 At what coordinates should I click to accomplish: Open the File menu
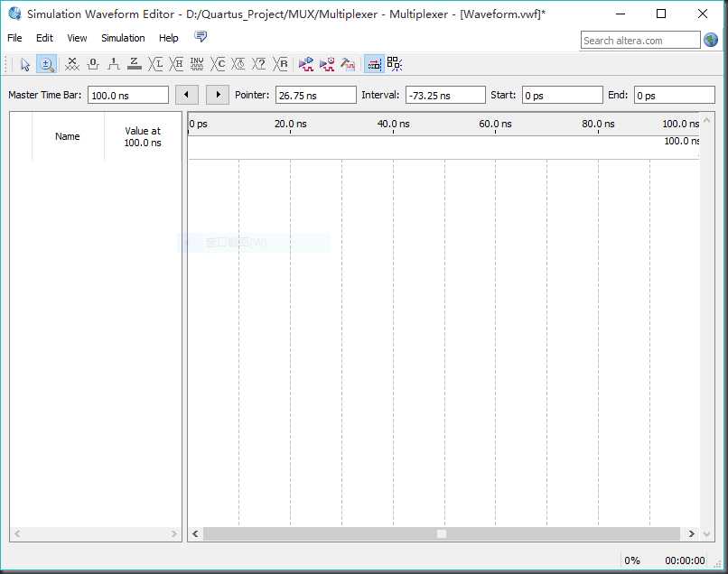pyautogui.click(x=14, y=38)
